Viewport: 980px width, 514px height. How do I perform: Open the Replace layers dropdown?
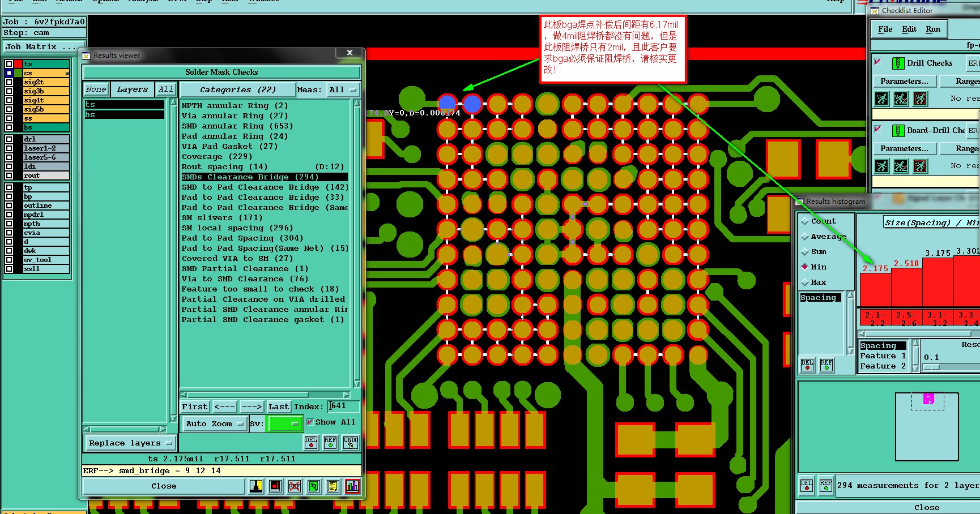[x=130, y=443]
